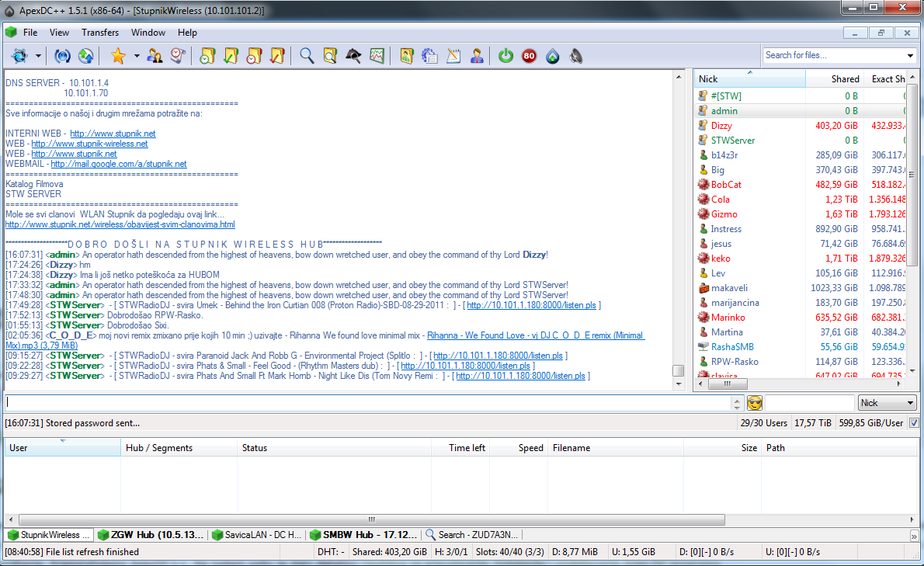924x566 pixels.
Task: Pick an emoticon with the sunglasses smiley
Action: 754,403
